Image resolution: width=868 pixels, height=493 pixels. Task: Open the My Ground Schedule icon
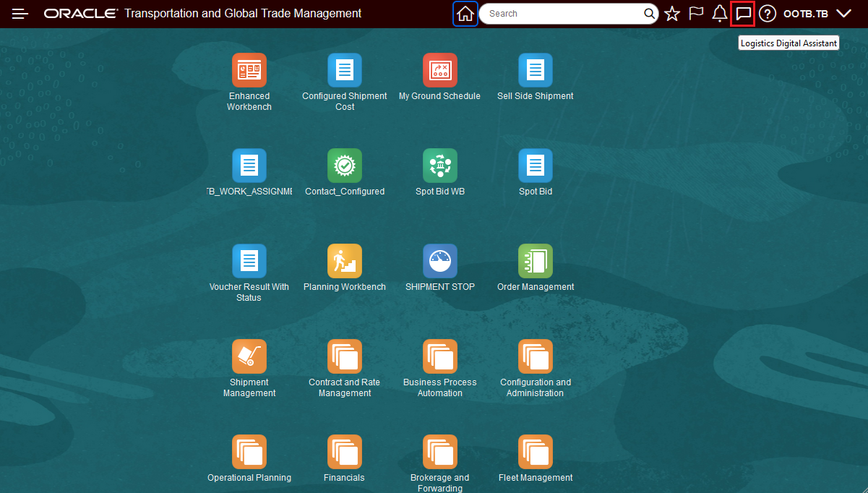[x=440, y=70]
